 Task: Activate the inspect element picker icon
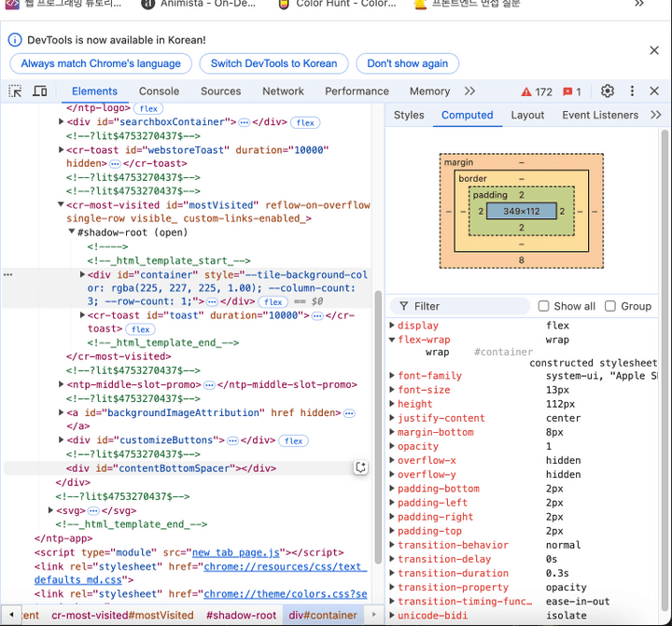(x=16, y=91)
